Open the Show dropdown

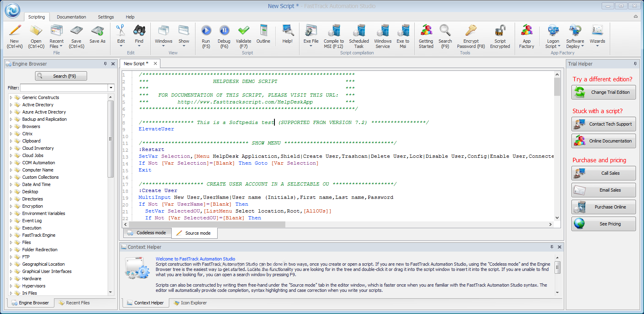click(184, 35)
